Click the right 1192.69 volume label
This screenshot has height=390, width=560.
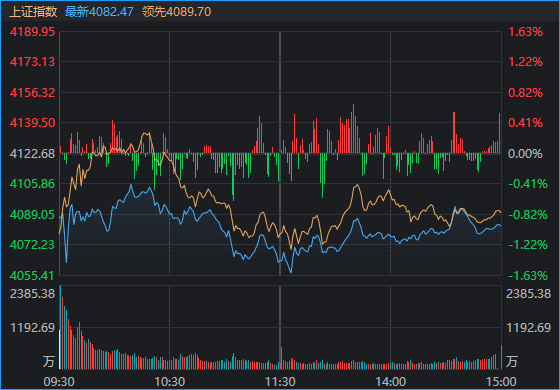pyautogui.click(x=529, y=328)
